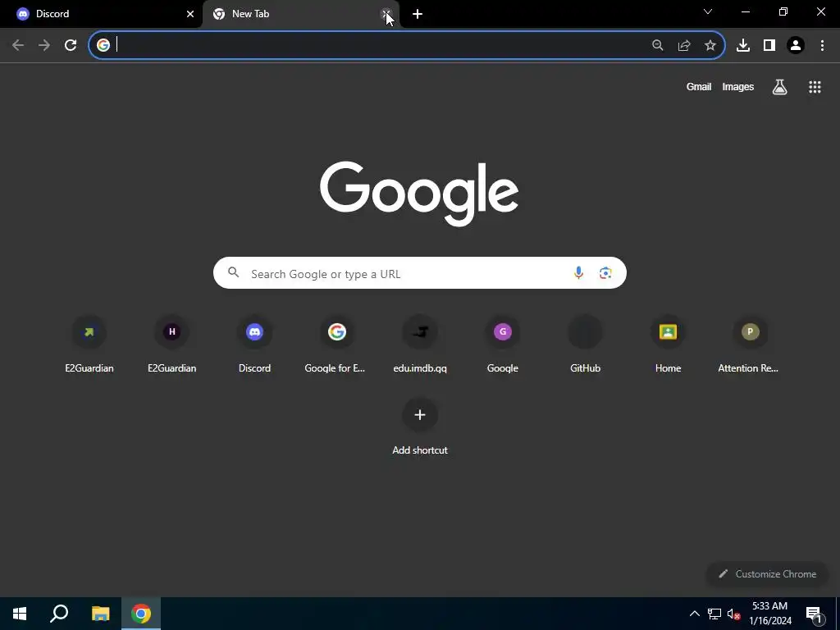
Task: Open the network status tray icon
Action: point(714,614)
